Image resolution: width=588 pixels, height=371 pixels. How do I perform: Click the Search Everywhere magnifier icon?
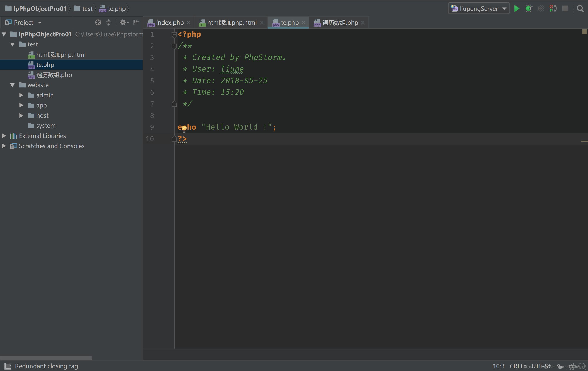[x=580, y=9]
